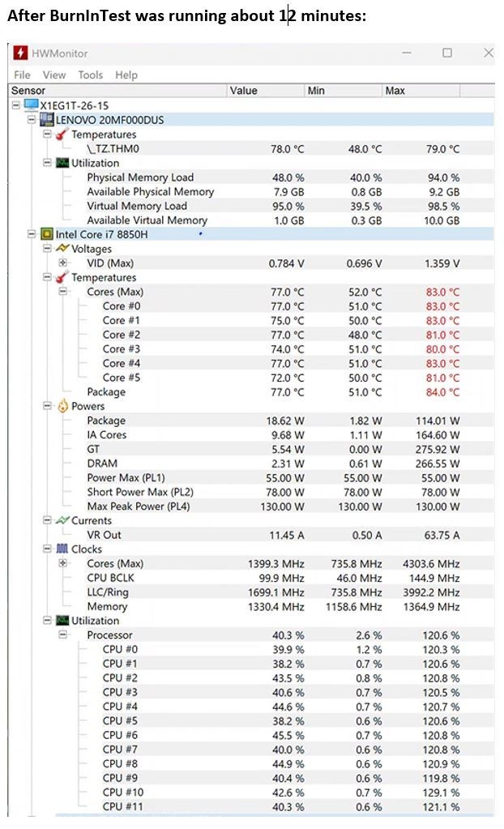Open the File menu
Viewport: 504px width, 829px height.
(x=22, y=75)
